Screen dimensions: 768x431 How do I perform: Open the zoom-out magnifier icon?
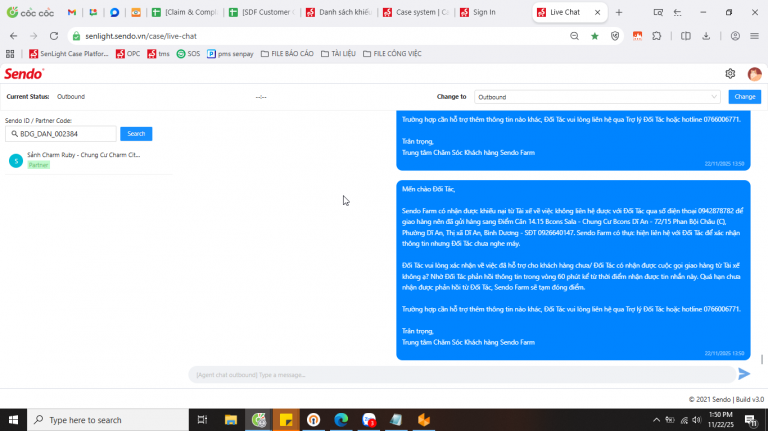(575, 36)
